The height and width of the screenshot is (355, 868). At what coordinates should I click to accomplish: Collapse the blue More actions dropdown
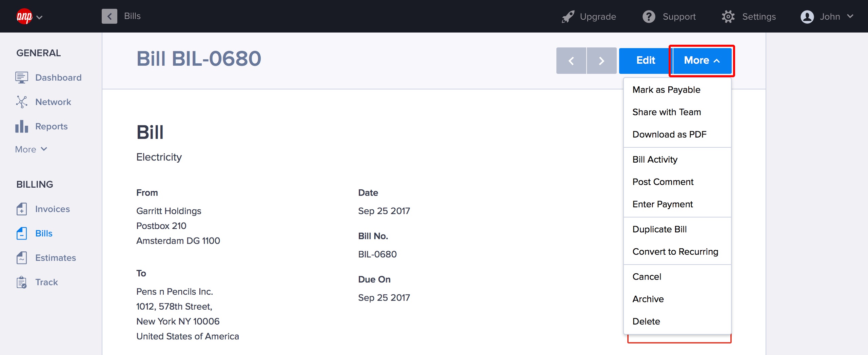702,61
